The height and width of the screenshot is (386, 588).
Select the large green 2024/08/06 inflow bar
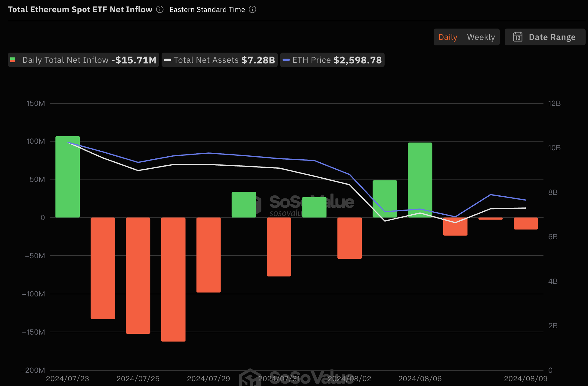pyautogui.click(x=420, y=180)
